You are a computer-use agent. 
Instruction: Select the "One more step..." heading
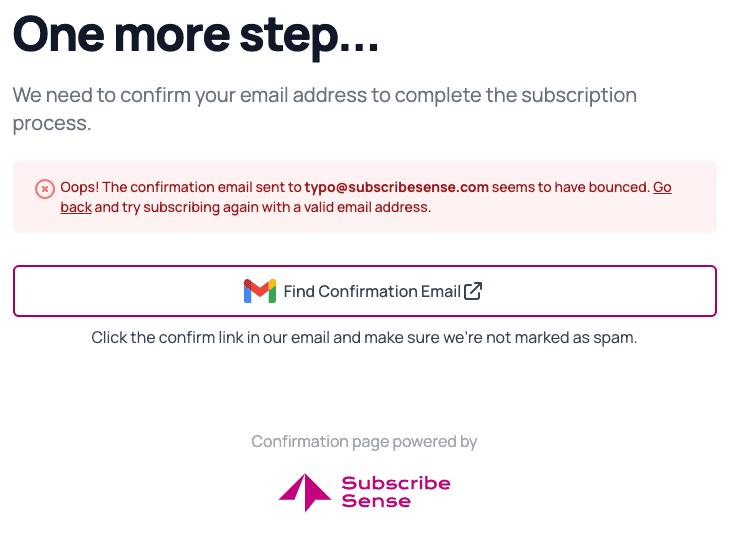(x=196, y=35)
